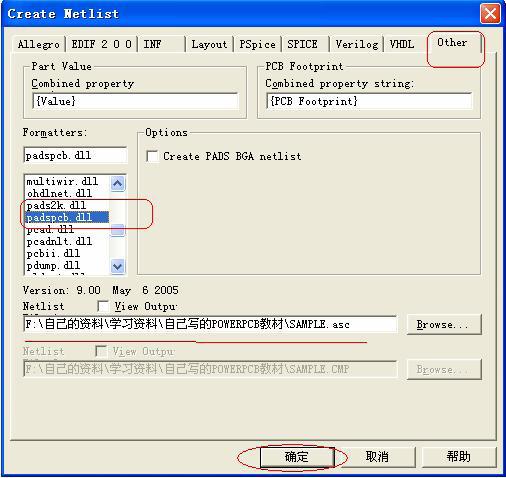506x478 pixels.
Task: Select pcad.dll in formatters list
Action: (67, 229)
